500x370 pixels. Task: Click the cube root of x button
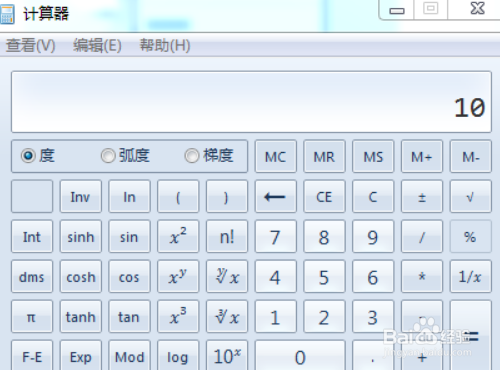[227, 317]
